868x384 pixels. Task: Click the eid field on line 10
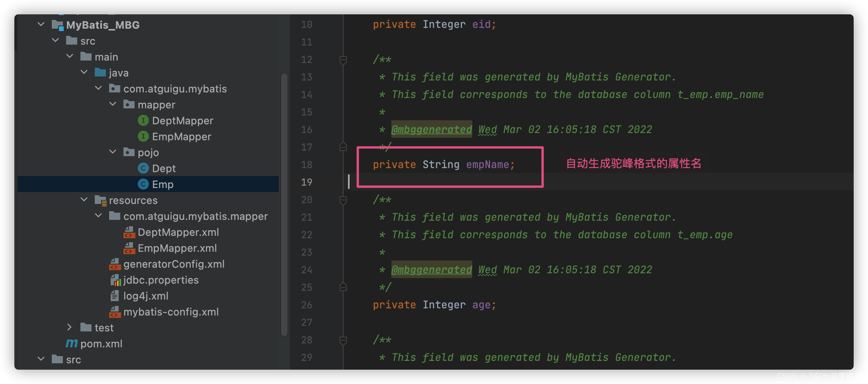pyautogui.click(x=481, y=24)
